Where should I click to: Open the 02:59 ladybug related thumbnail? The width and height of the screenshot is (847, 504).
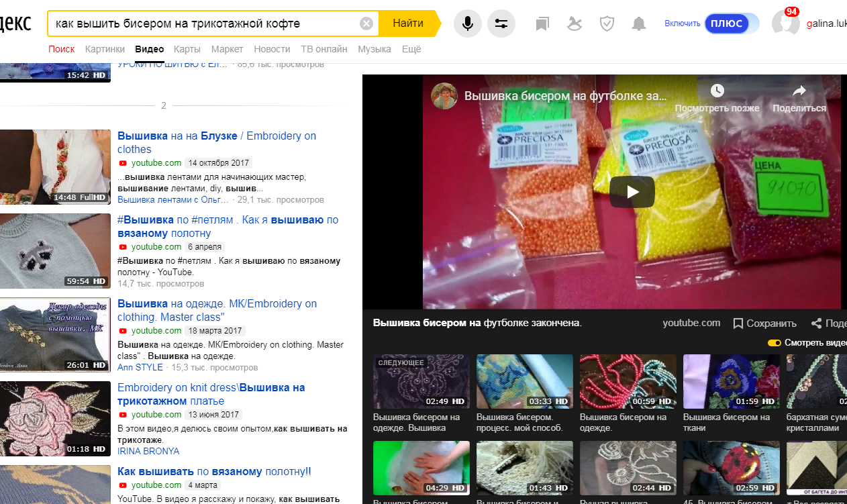click(x=732, y=468)
